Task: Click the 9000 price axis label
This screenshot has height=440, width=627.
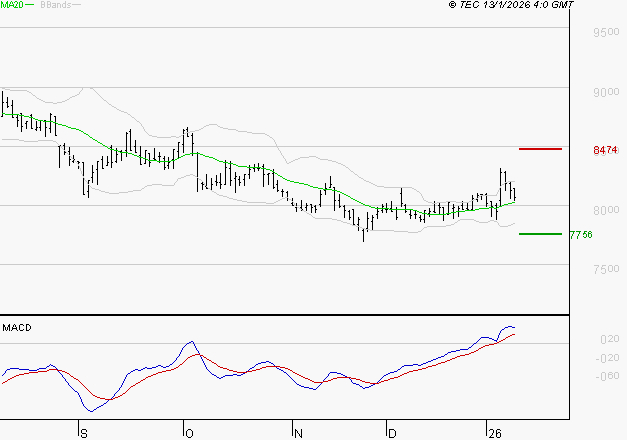Action: click(606, 92)
